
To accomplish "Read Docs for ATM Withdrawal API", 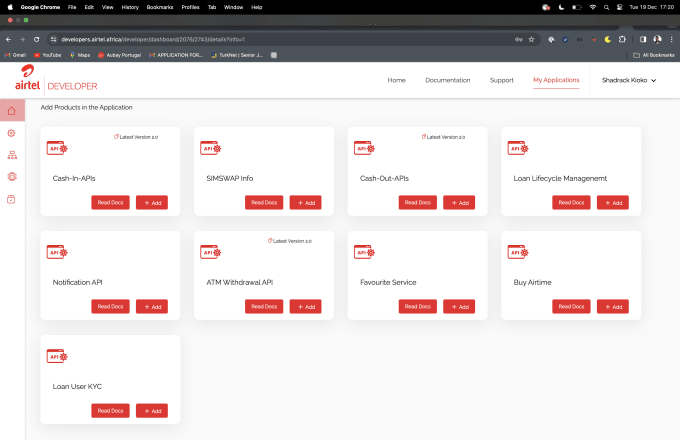I will pyautogui.click(x=264, y=306).
